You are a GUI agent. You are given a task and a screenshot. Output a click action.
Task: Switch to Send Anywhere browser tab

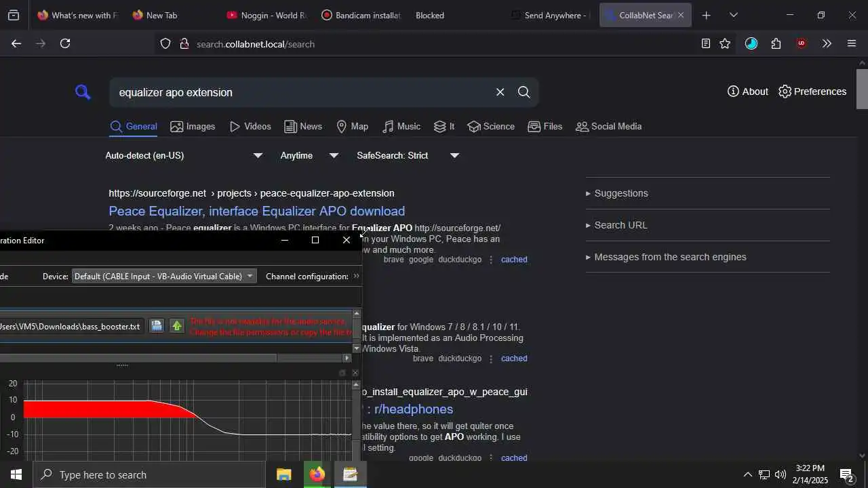coord(550,15)
